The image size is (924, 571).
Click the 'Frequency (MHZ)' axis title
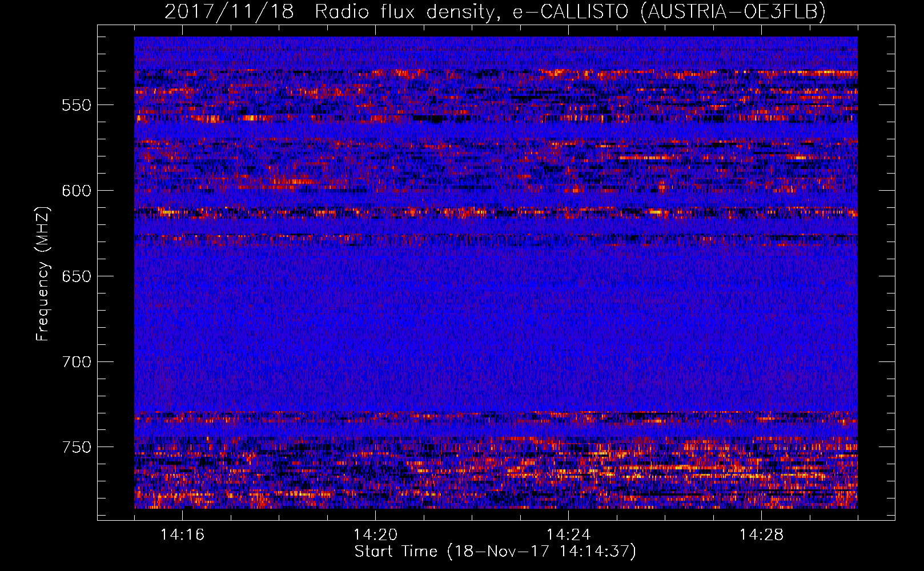(43, 274)
